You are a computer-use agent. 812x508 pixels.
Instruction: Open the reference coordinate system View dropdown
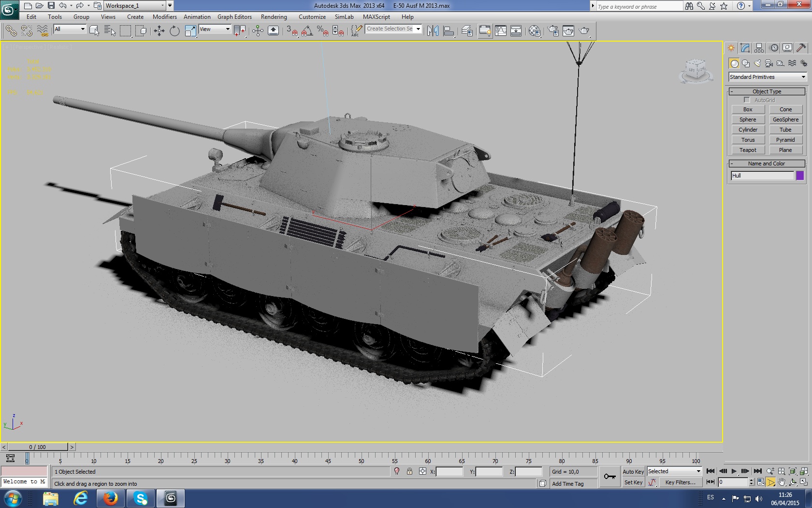pyautogui.click(x=215, y=29)
